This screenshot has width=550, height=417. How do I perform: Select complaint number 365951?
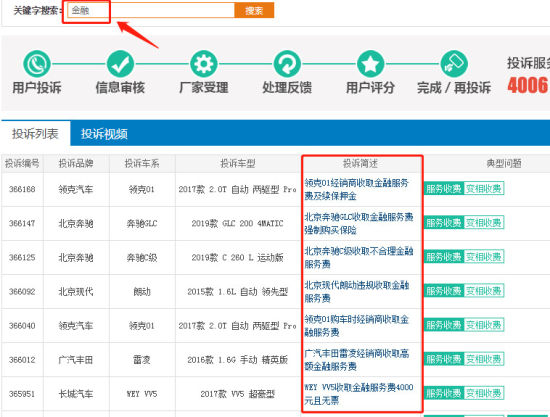[22, 394]
